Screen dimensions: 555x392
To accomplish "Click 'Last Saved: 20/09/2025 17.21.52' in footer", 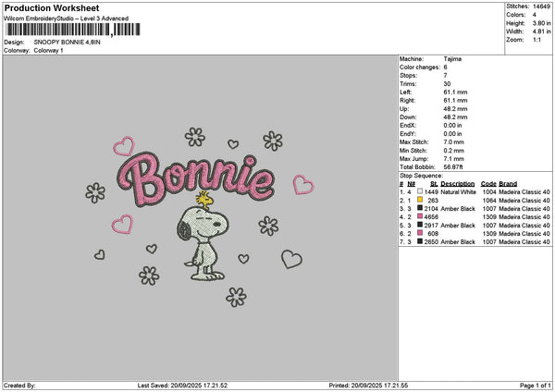I will (182, 386).
